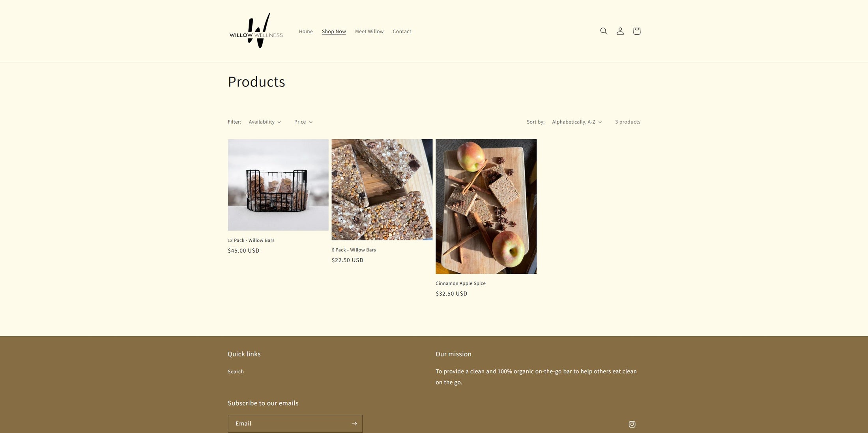Expand the Availability filter dropdown
The image size is (868, 433).
(x=265, y=122)
